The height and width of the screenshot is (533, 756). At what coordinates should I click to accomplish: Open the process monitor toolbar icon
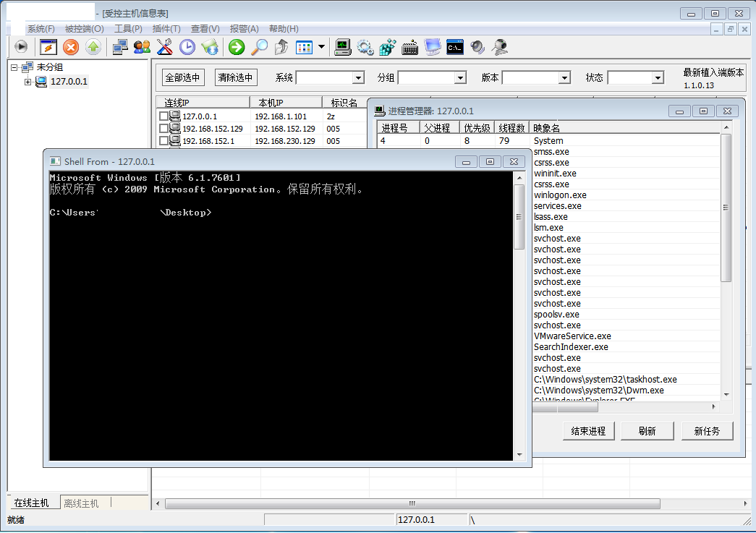coord(343,48)
